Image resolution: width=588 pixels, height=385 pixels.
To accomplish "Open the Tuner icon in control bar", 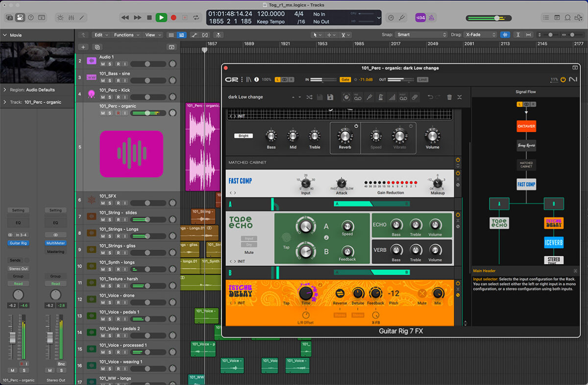I will click(402, 17).
